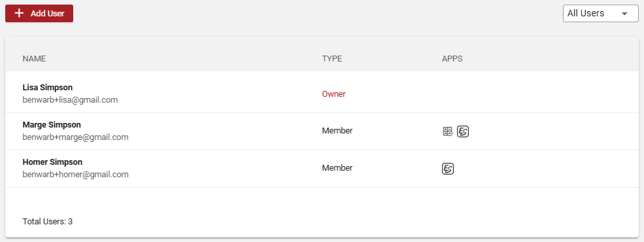Click Member type in Marge's row
The height and width of the screenshot is (242, 644).
337,131
